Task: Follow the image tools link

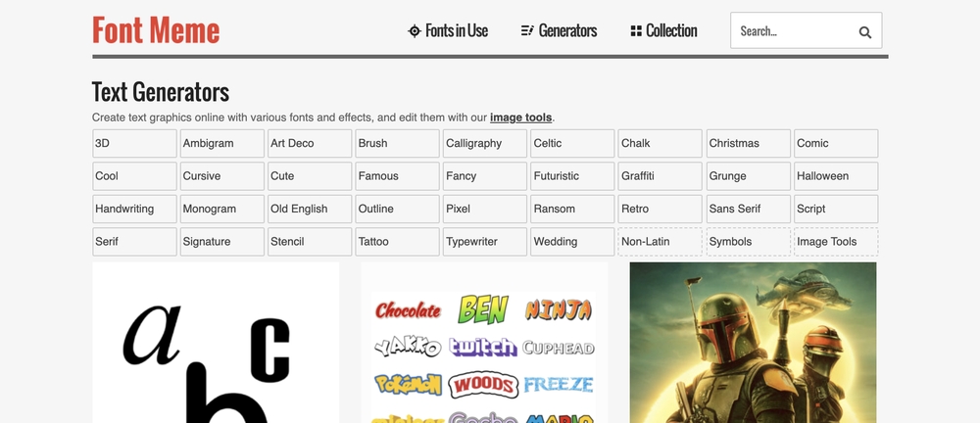Action: (520, 117)
